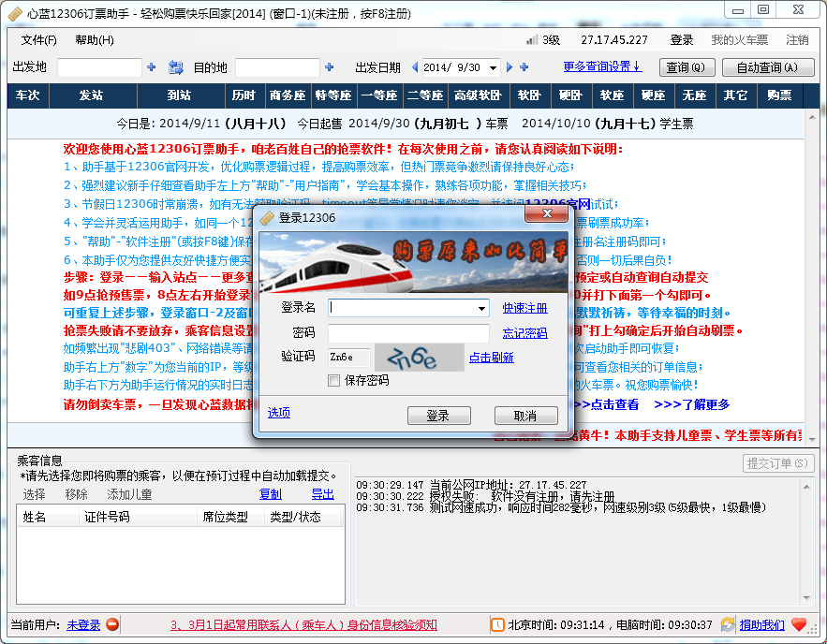Screen dimensions: 827x644
Task: Click the 二等座 column header
Action: click(x=425, y=95)
